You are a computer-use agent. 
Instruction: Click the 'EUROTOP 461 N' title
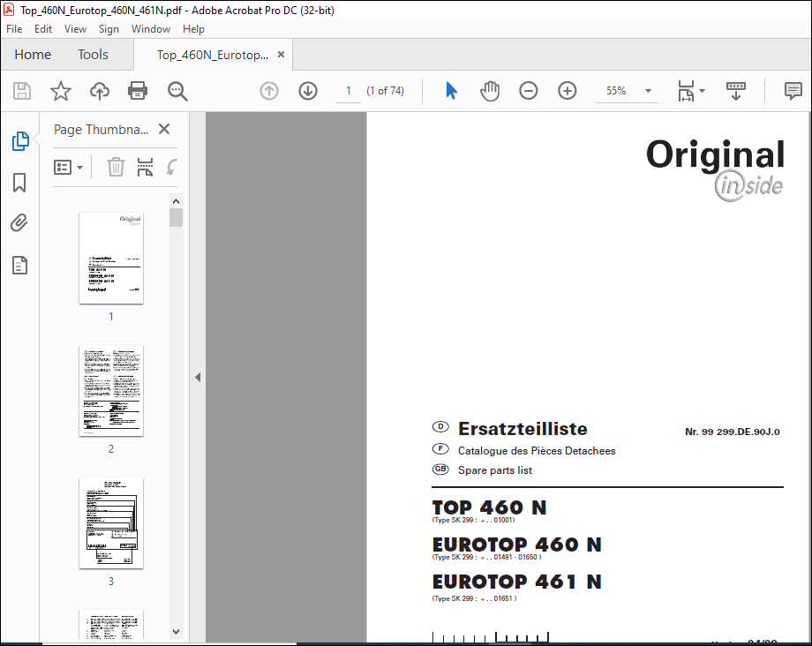517,582
